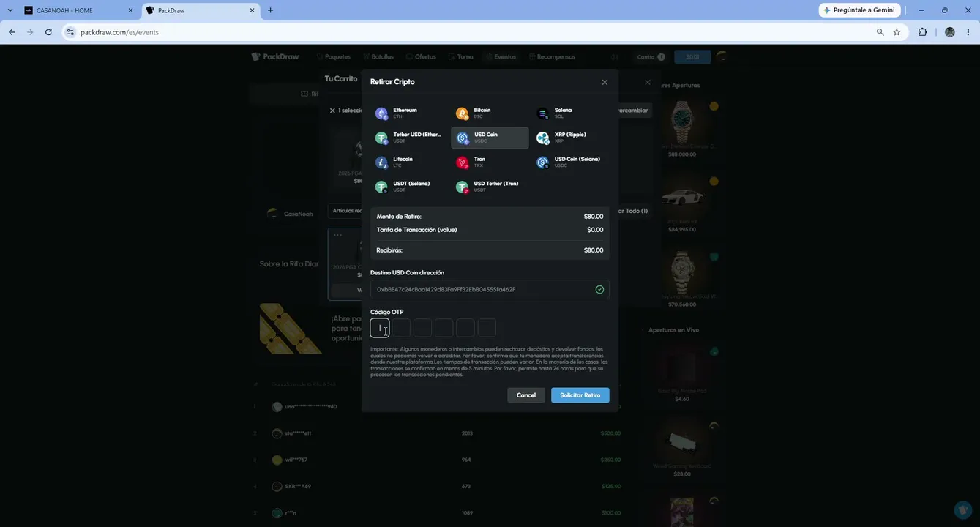This screenshot has width=980, height=527.
Task: Open the user profile avatar in header
Action: [722, 56]
